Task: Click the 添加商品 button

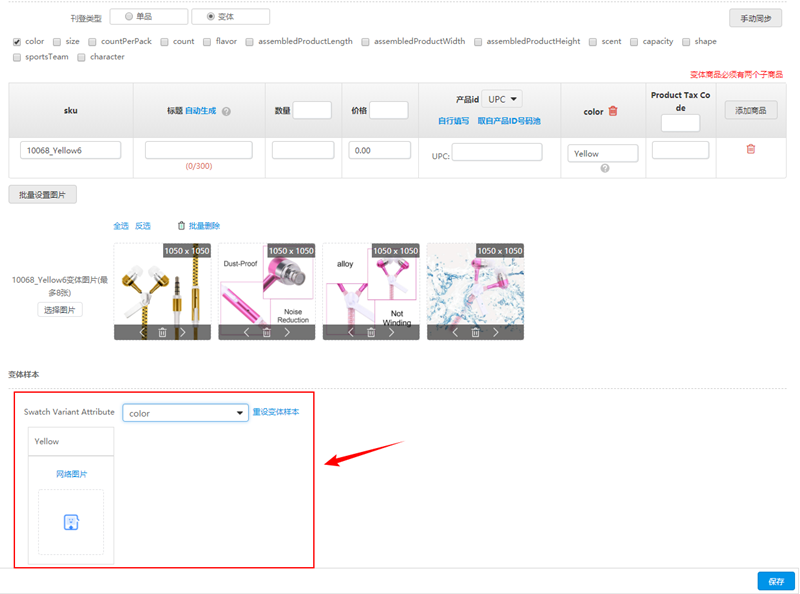Action: tap(749, 111)
